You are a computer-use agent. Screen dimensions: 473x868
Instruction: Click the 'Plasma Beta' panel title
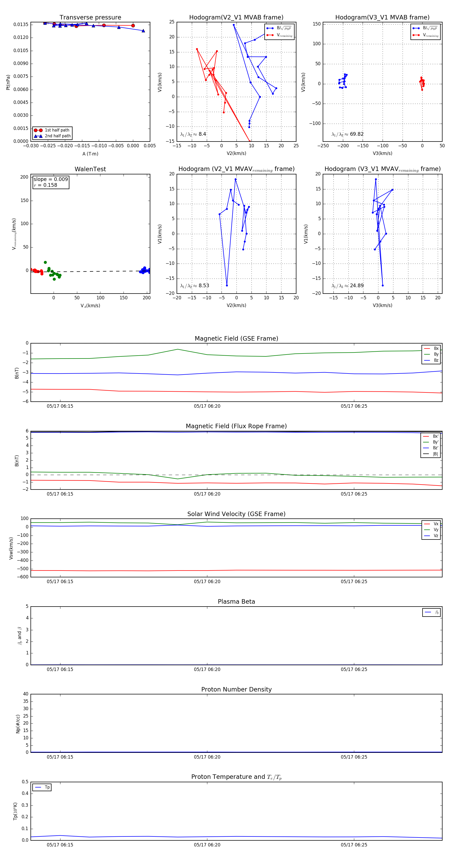point(236,602)
